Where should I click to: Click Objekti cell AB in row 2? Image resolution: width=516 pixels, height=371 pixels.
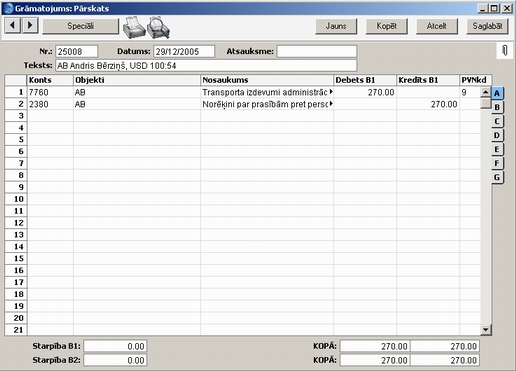point(137,104)
